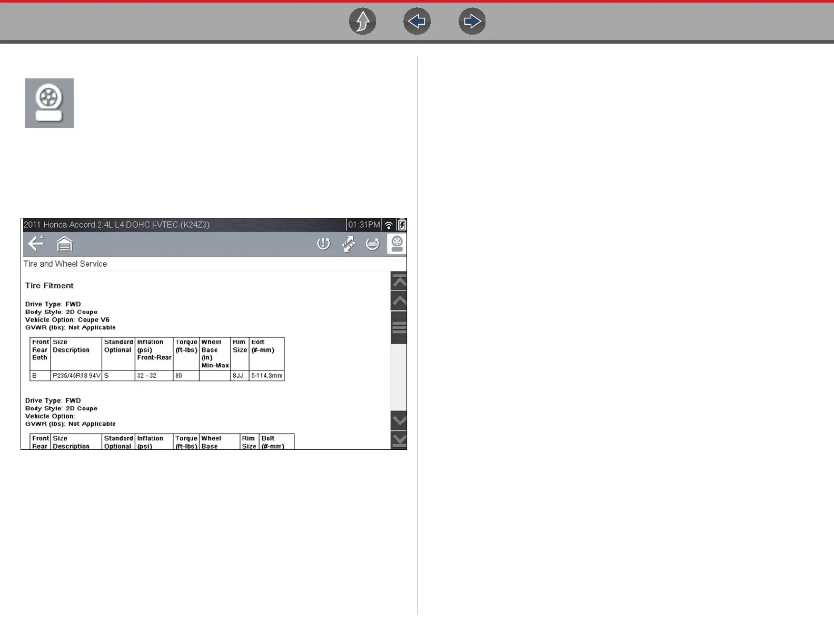834x644 pixels.
Task: Click the '2011 Honda Accord 2.4L L4 DOHC i-VTEC' title
Action: 116,225
